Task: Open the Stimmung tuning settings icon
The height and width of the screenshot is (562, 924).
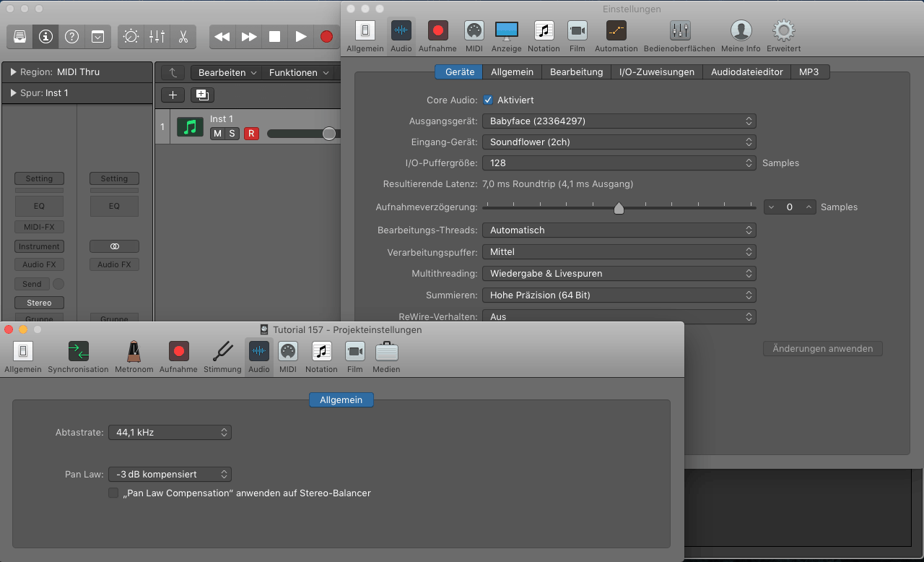Action: click(222, 357)
